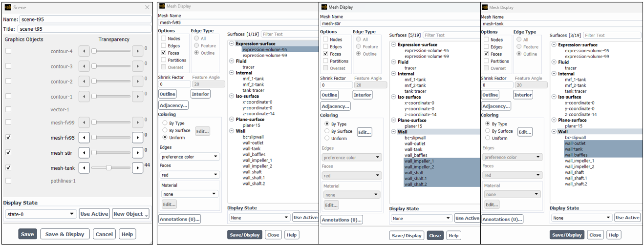Collapse Expression-surface group in mesh-fv95 dialog
This screenshot has width=644, height=246.
232,43
